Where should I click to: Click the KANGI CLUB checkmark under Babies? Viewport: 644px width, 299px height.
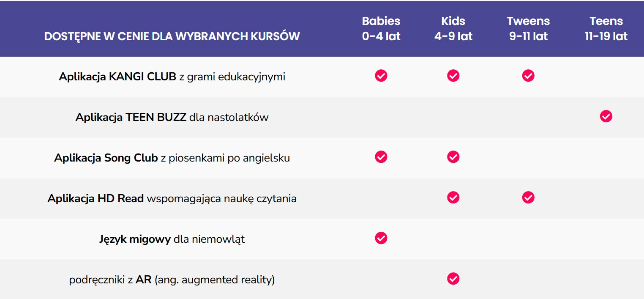point(381,76)
